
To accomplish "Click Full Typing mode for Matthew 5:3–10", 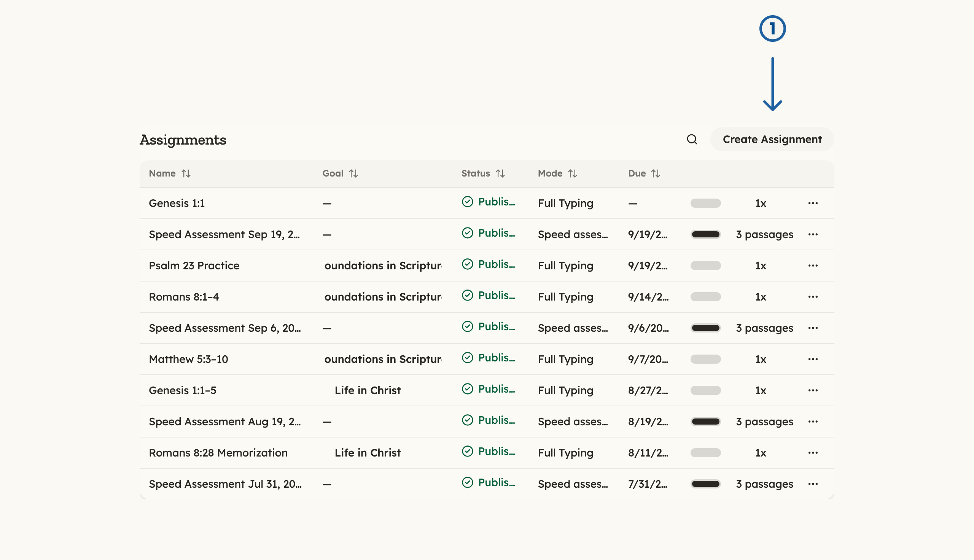I will tap(565, 359).
